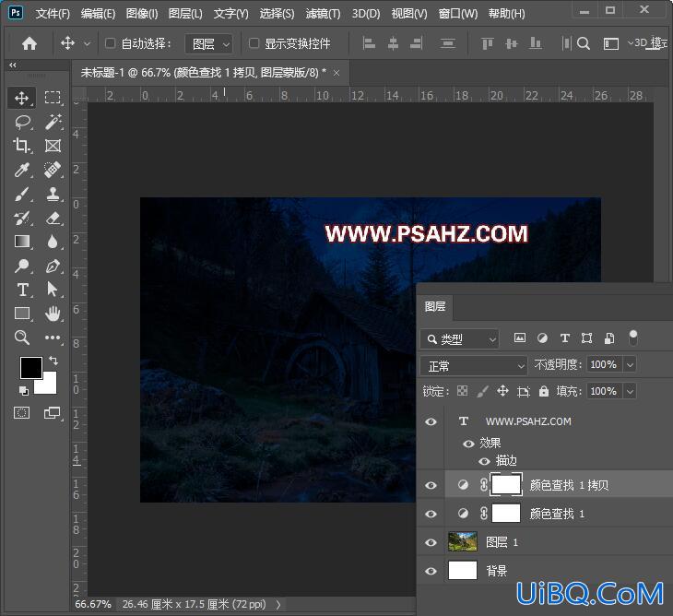Open the 窗口(W) menu

click(x=458, y=14)
